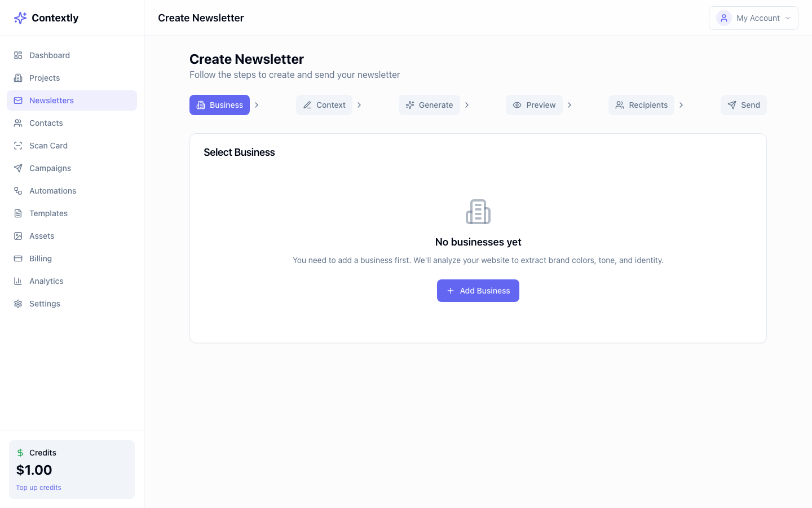Select the Preview step with the eye icon
This screenshot has width=812, height=508.
coord(534,104)
